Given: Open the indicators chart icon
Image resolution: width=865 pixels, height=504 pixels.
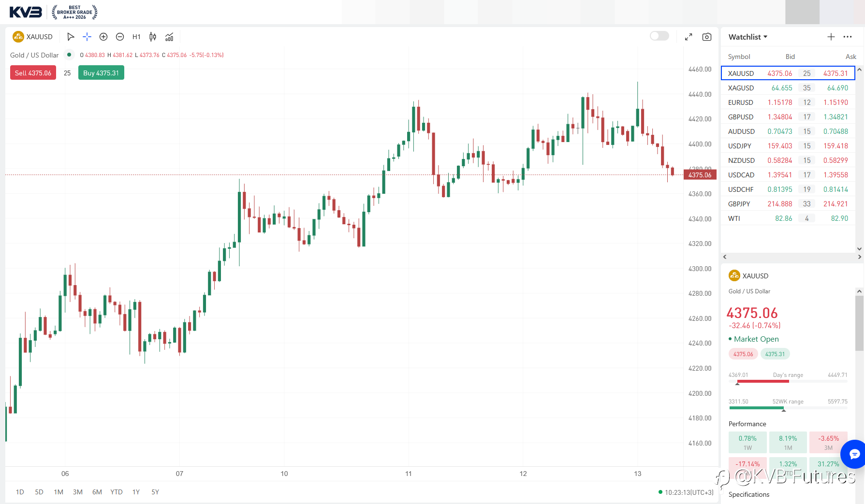Looking at the screenshot, I should click(x=169, y=37).
